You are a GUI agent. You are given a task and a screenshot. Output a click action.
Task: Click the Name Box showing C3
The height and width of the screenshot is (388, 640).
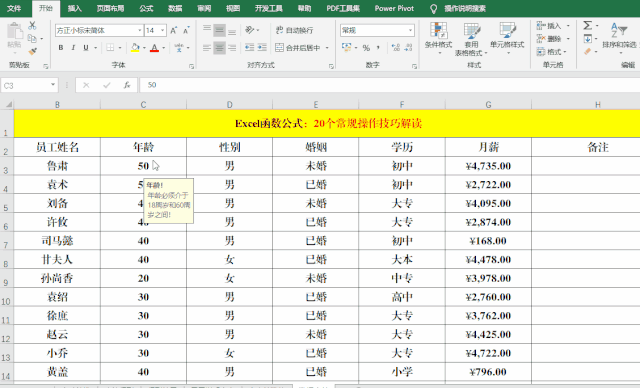[x=29, y=85]
